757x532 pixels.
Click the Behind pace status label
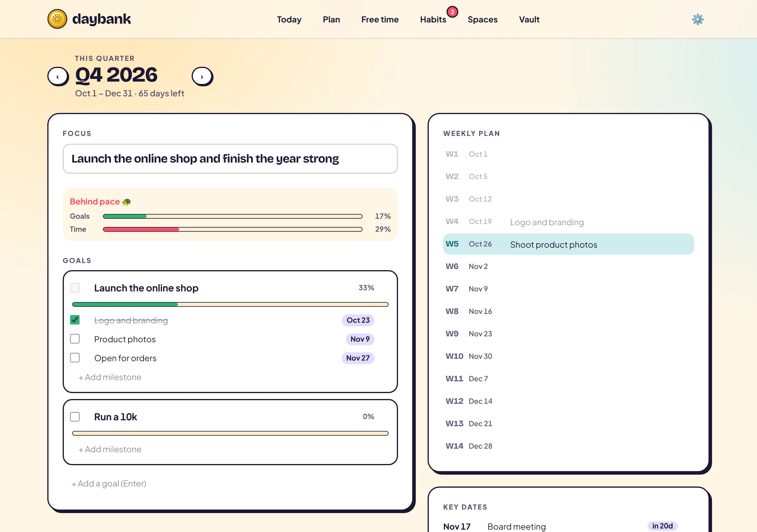coord(100,202)
